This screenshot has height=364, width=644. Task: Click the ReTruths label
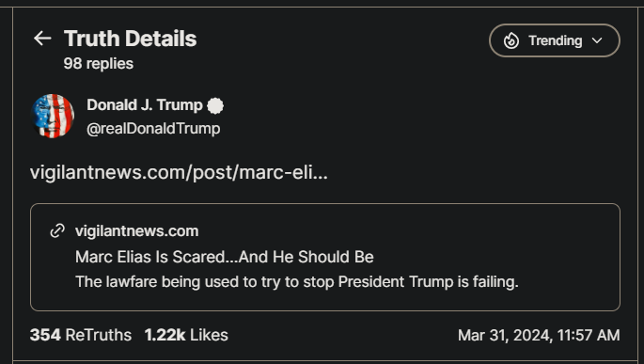(x=99, y=335)
